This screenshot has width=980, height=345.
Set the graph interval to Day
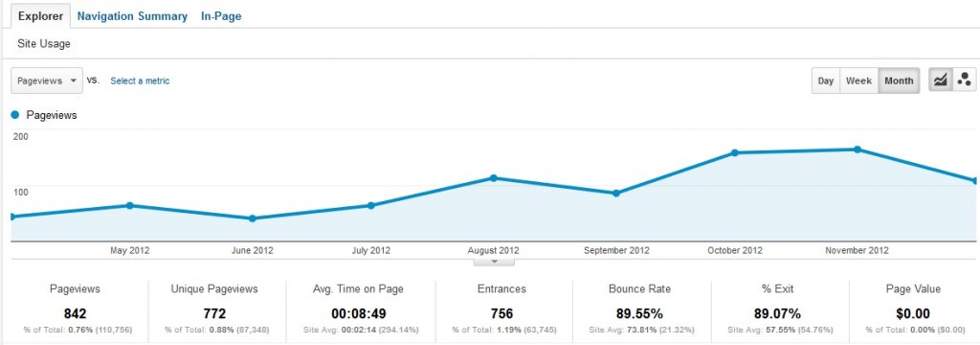point(826,80)
